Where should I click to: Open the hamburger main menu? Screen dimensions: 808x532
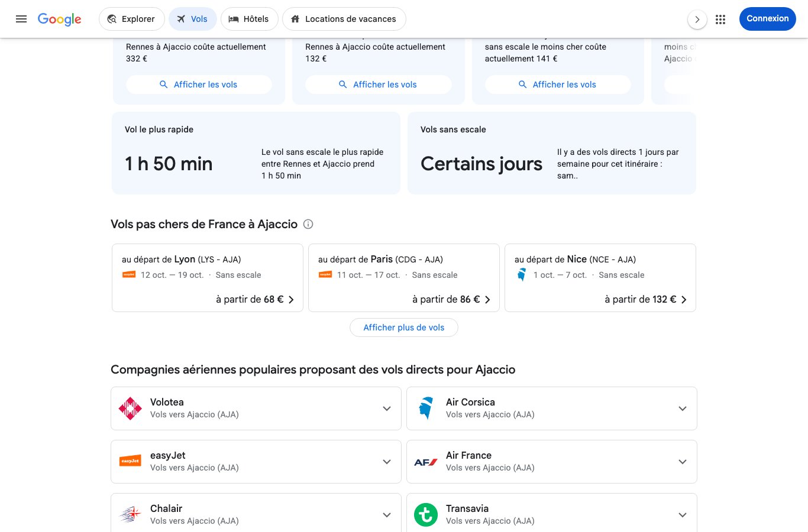[x=21, y=19]
